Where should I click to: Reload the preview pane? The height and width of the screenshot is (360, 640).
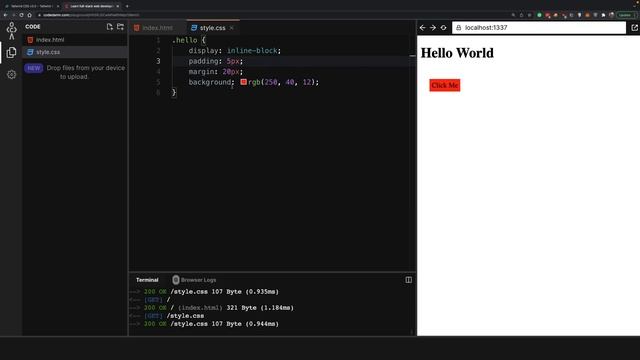click(x=443, y=28)
